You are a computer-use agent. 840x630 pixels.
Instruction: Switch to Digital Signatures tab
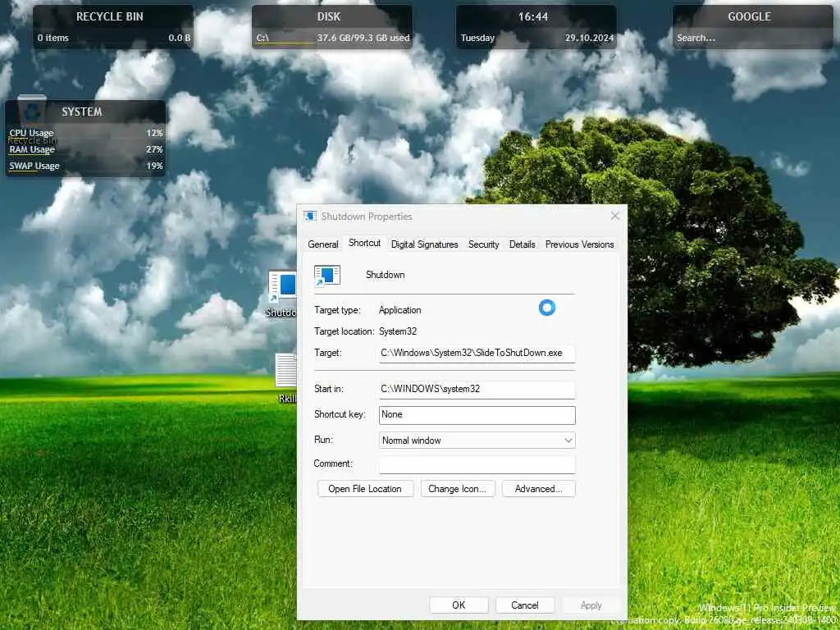(x=424, y=244)
